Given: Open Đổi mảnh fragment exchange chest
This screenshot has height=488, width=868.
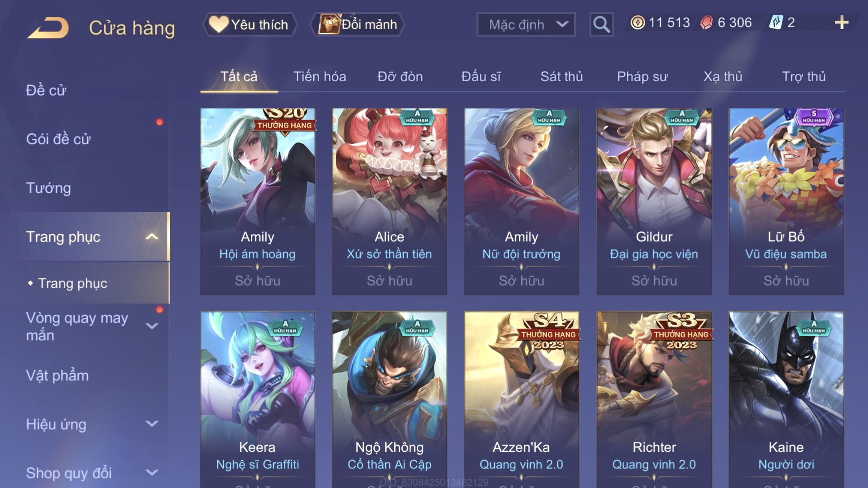Looking at the screenshot, I should (357, 24).
